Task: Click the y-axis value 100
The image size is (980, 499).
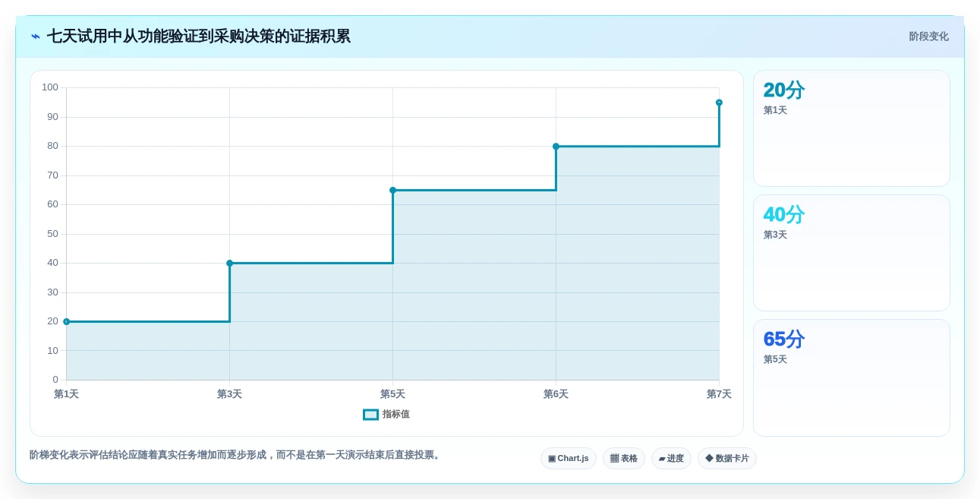Action: click(50, 87)
